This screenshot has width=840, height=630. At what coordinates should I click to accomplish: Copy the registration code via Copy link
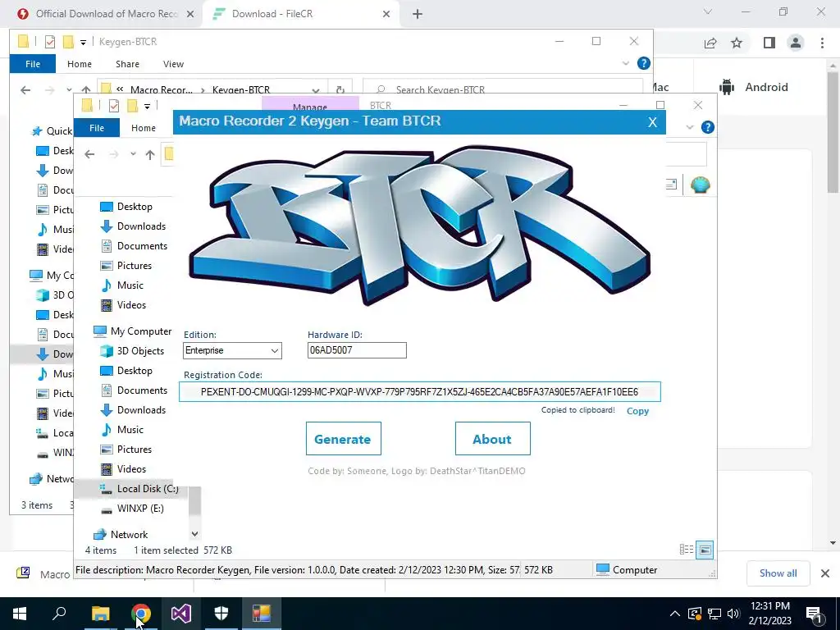click(637, 411)
